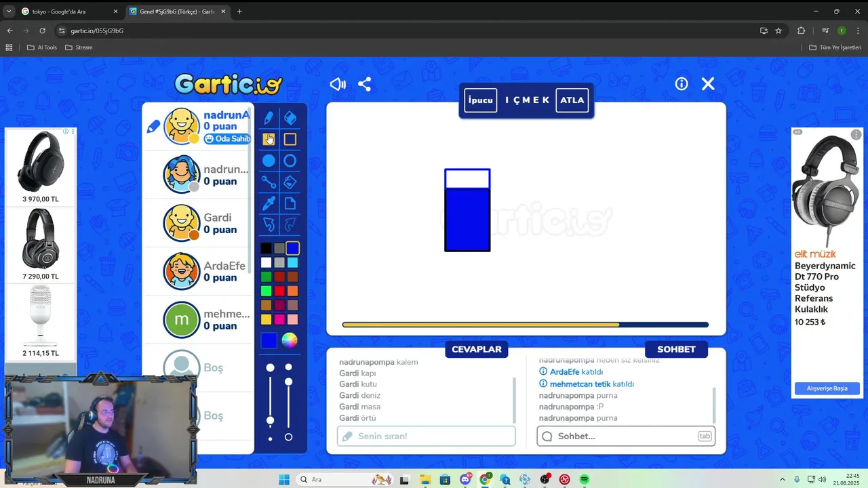The width and height of the screenshot is (868, 488).
Task: Exit the game room with X
Action: pyautogui.click(x=708, y=84)
